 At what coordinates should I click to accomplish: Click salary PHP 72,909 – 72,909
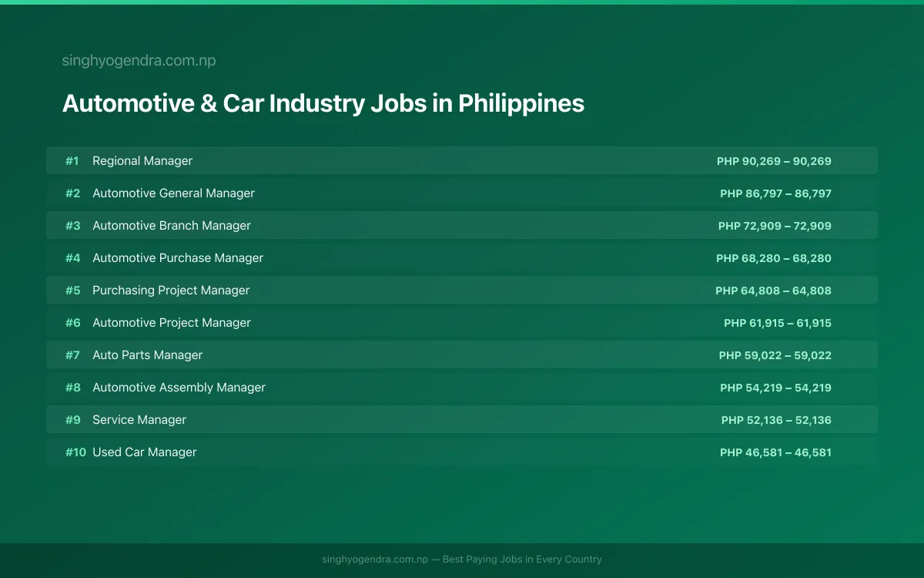pos(775,226)
